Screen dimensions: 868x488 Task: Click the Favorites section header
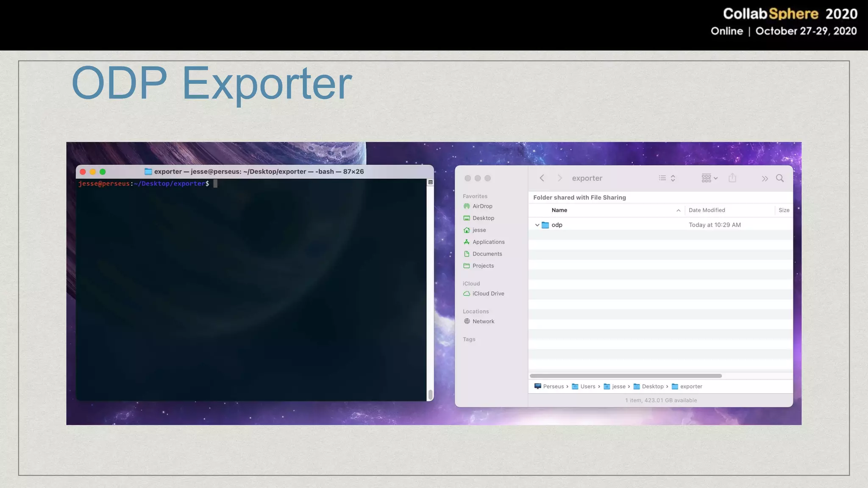click(x=475, y=196)
